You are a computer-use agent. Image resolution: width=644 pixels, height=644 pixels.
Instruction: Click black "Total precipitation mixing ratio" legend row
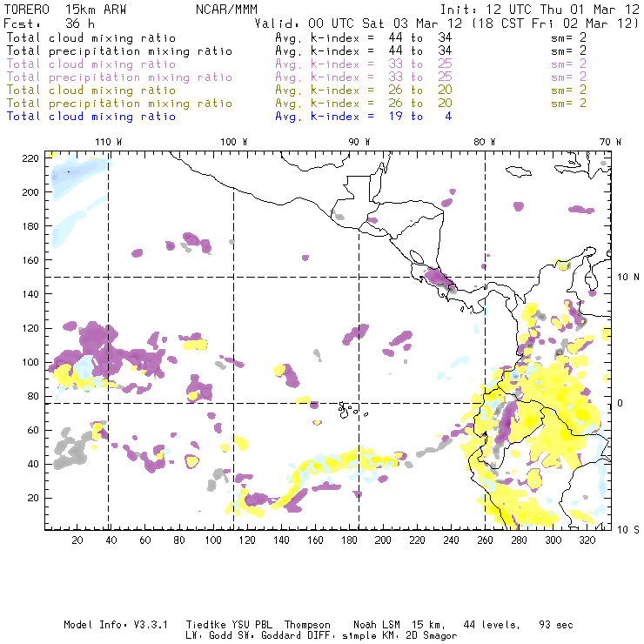coord(119,51)
